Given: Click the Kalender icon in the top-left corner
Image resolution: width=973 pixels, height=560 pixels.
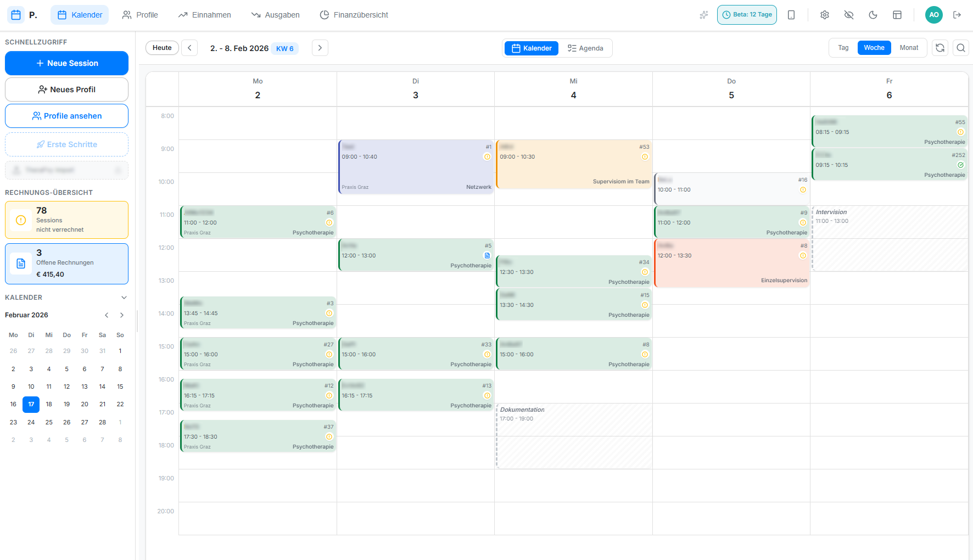Looking at the screenshot, I should pos(15,15).
